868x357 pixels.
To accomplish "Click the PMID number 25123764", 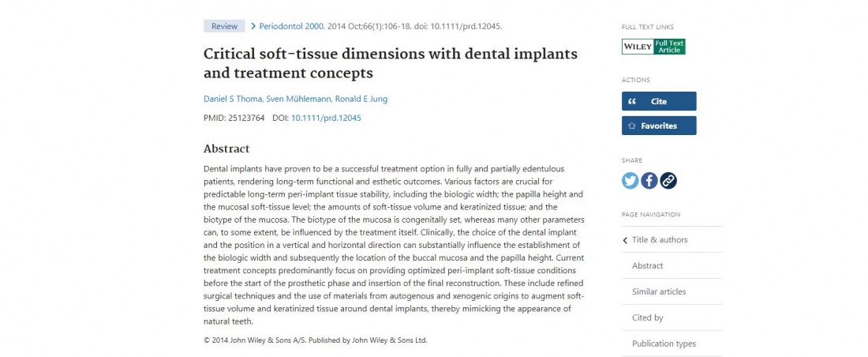I will tap(245, 118).
